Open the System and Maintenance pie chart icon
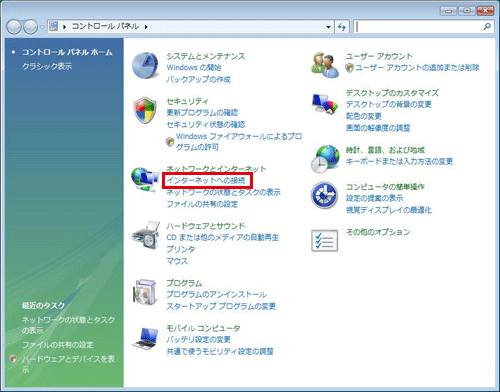 tap(145, 65)
